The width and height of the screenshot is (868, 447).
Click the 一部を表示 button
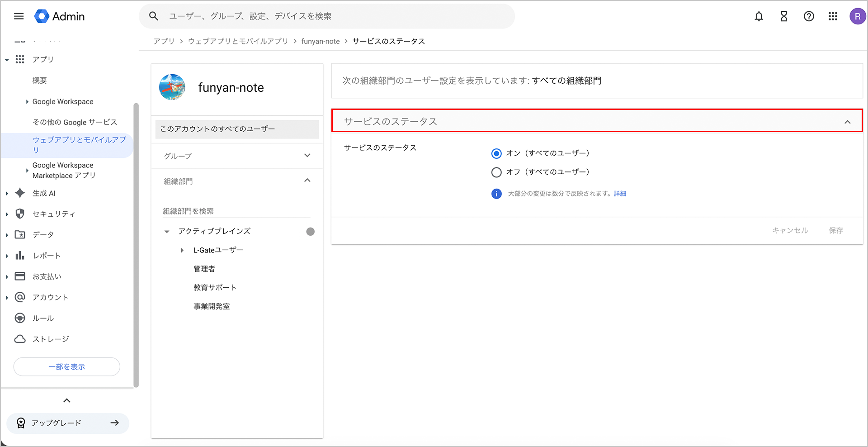pos(67,367)
